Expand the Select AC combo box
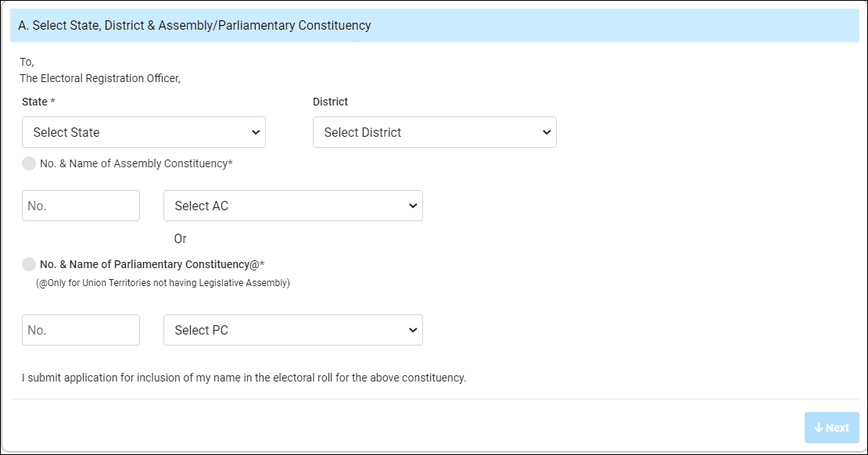Screen dimensions: 868x455 click(292, 206)
